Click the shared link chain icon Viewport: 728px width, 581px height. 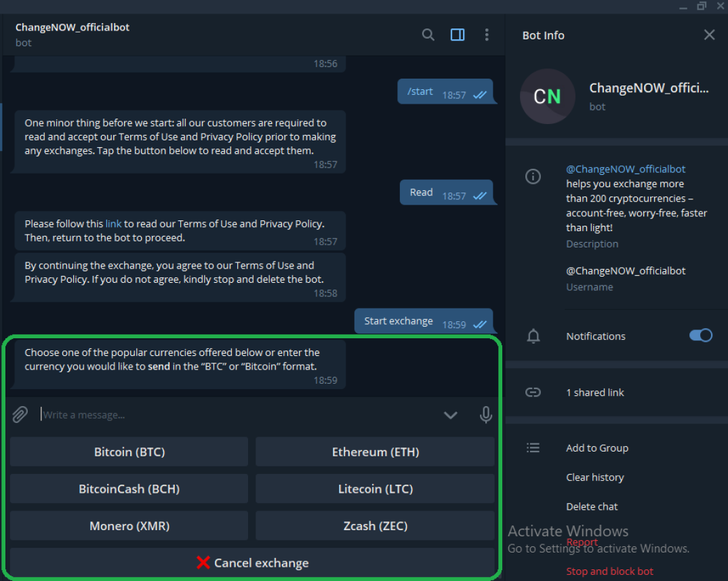tap(533, 393)
